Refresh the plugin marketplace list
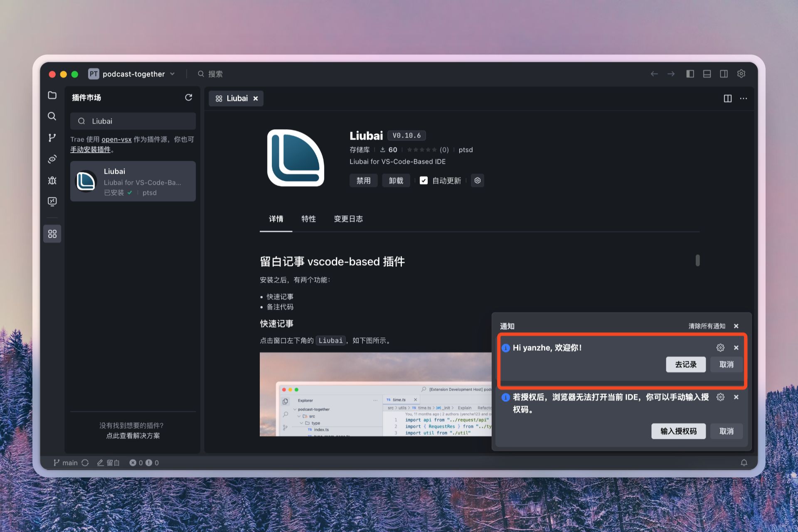Screen dimensions: 798x532 (188, 97)
